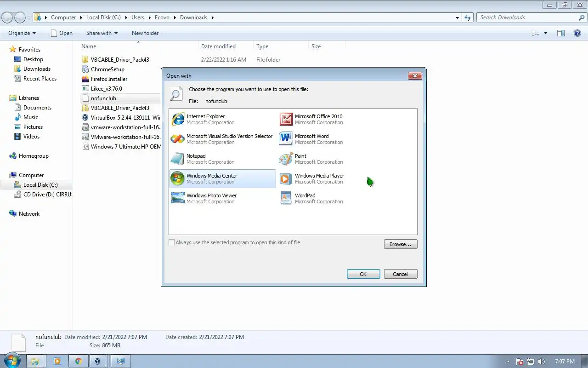The height and width of the screenshot is (368, 588).
Task: Click the VirtualBox-5.2.44 installer icon
Action: click(x=85, y=117)
